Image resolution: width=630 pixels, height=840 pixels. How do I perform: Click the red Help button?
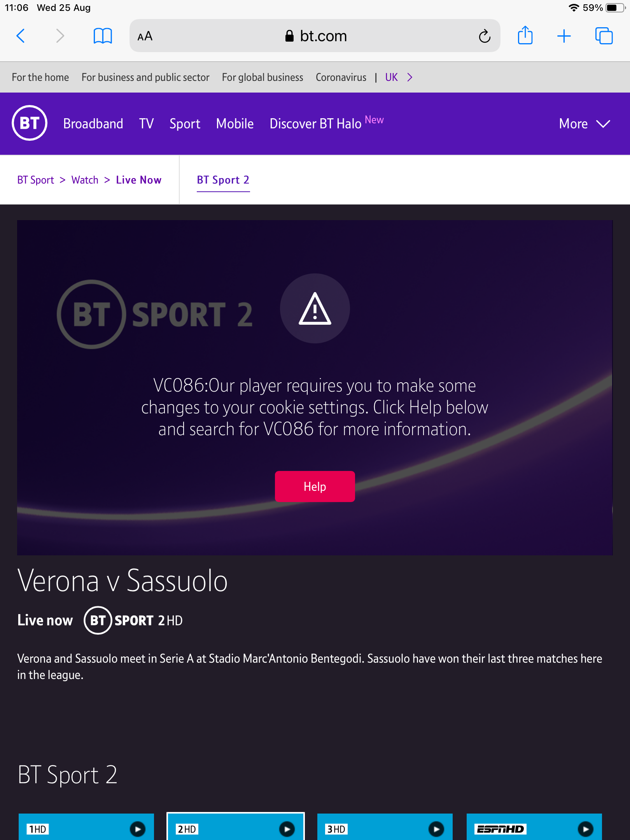pyautogui.click(x=315, y=486)
